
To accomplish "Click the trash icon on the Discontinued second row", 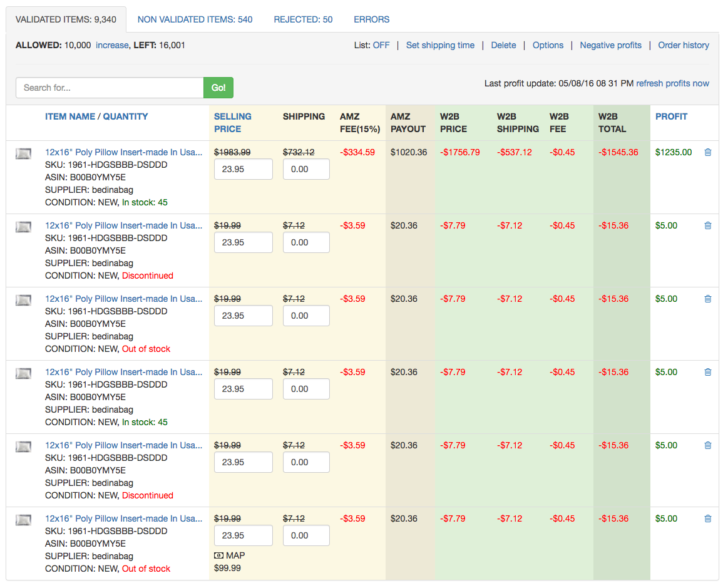I will (x=708, y=225).
